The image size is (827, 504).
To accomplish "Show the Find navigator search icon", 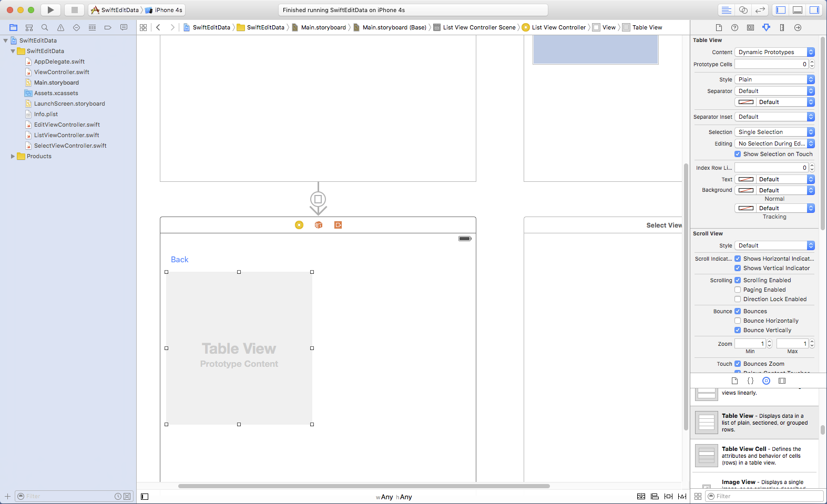I will point(45,27).
